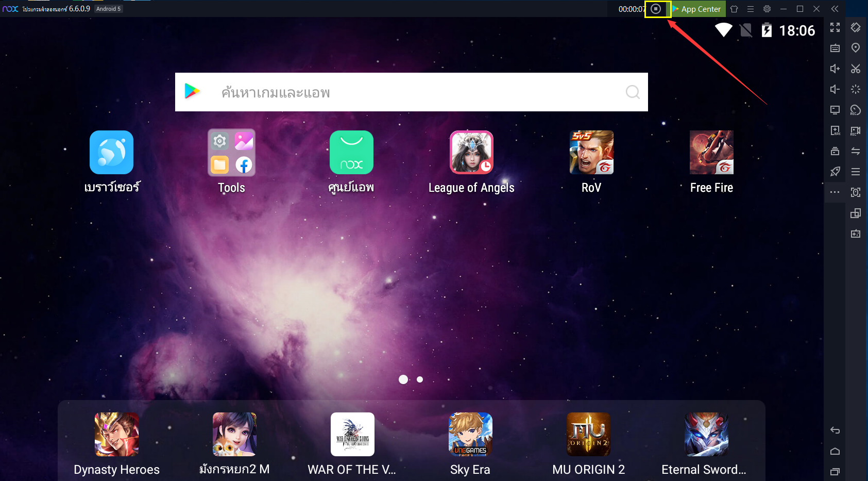Click the scissors screenshot tool
This screenshot has width=868, height=481.
pos(856,69)
